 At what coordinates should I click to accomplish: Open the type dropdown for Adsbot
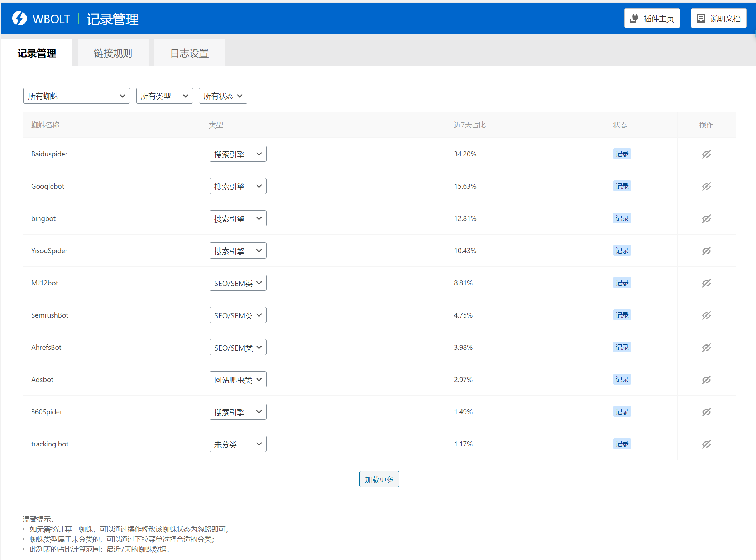[238, 380]
